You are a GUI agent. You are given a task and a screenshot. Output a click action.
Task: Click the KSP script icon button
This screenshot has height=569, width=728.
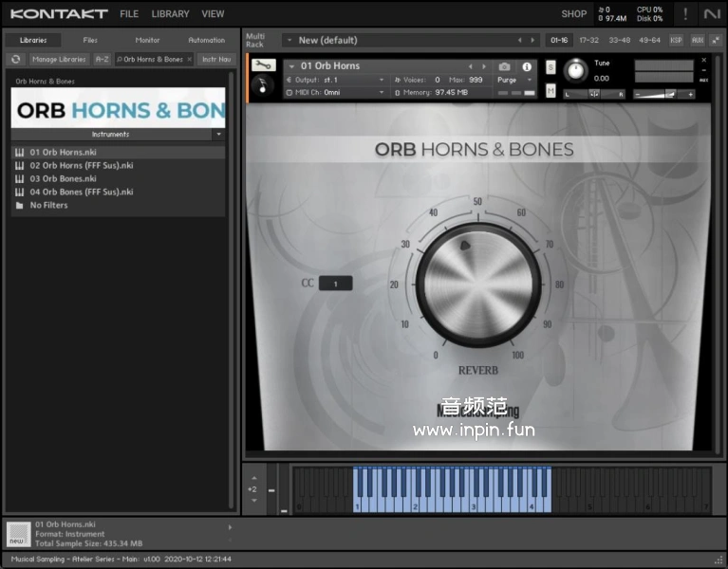(x=676, y=40)
